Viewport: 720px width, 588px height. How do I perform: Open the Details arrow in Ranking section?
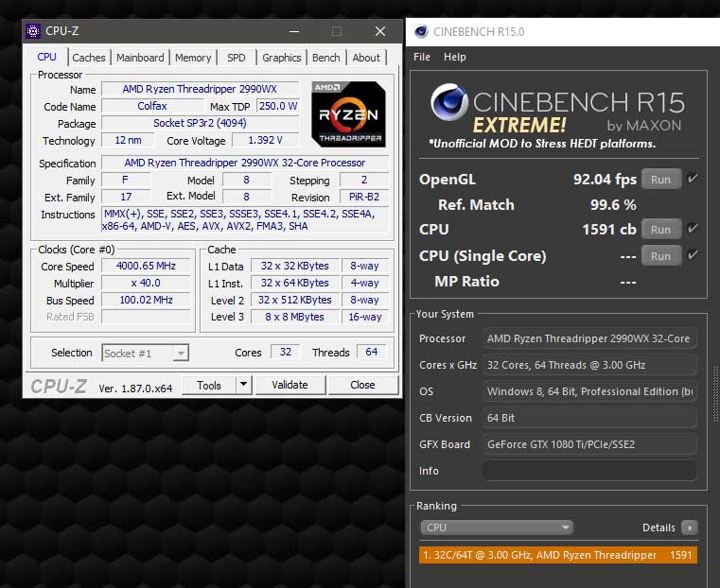click(x=689, y=527)
